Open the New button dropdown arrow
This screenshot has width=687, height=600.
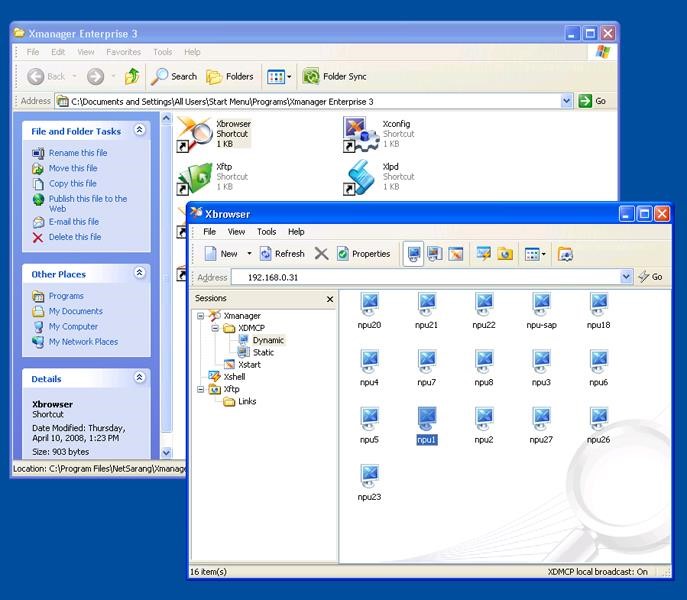click(x=249, y=254)
